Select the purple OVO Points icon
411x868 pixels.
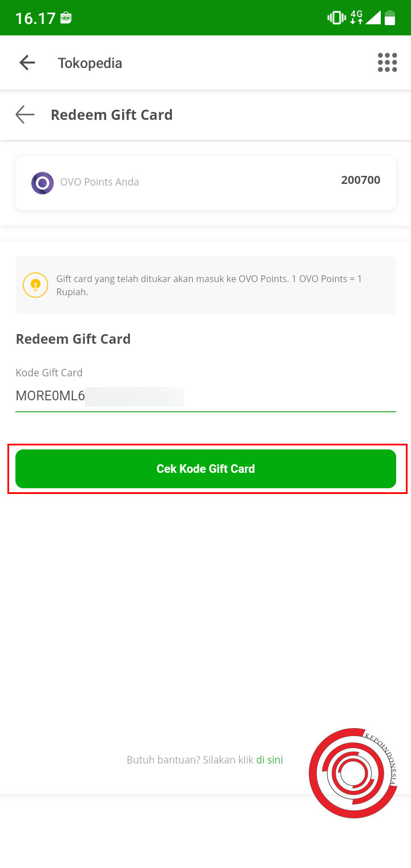[x=42, y=183]
